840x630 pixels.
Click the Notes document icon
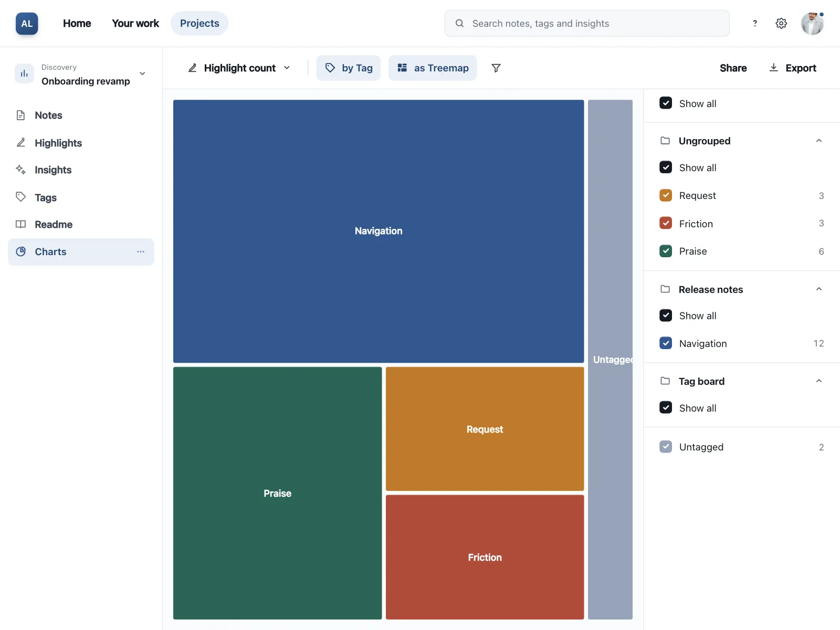point(21,115)
